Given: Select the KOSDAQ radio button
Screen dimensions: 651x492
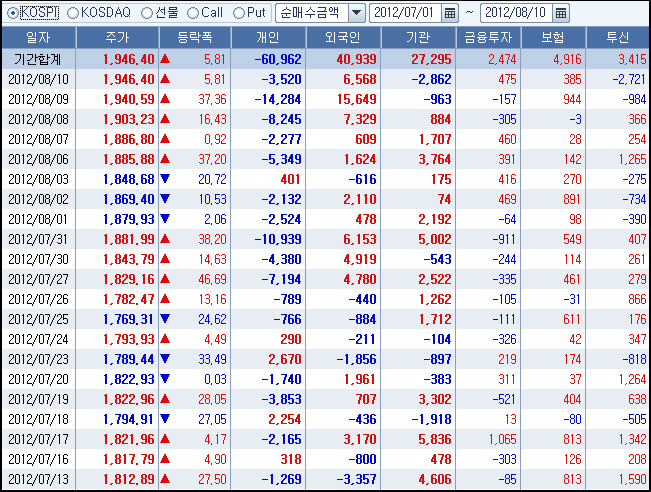Looking at the screenshot, I should click(73, 13).
